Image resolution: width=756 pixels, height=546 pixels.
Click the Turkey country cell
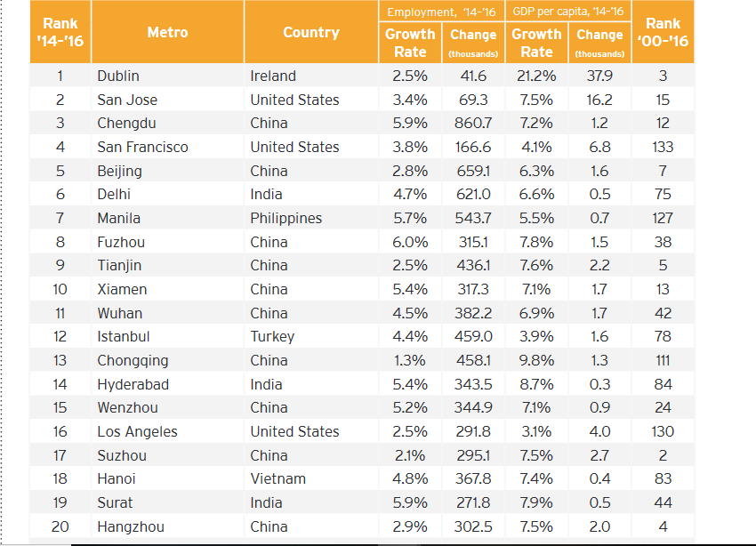coord(272,336)
